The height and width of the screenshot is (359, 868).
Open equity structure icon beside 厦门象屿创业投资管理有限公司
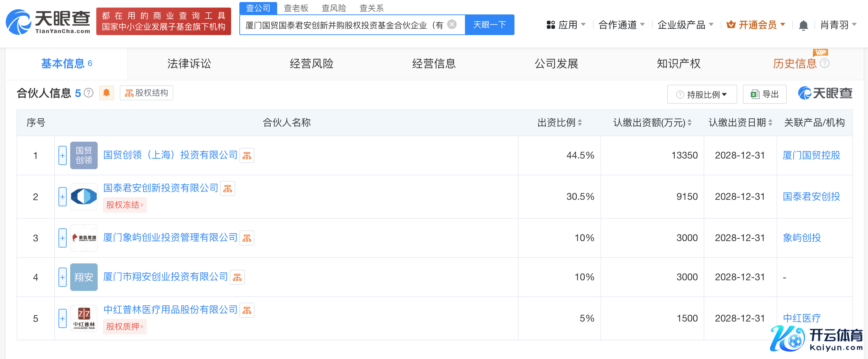click(247, 238)
